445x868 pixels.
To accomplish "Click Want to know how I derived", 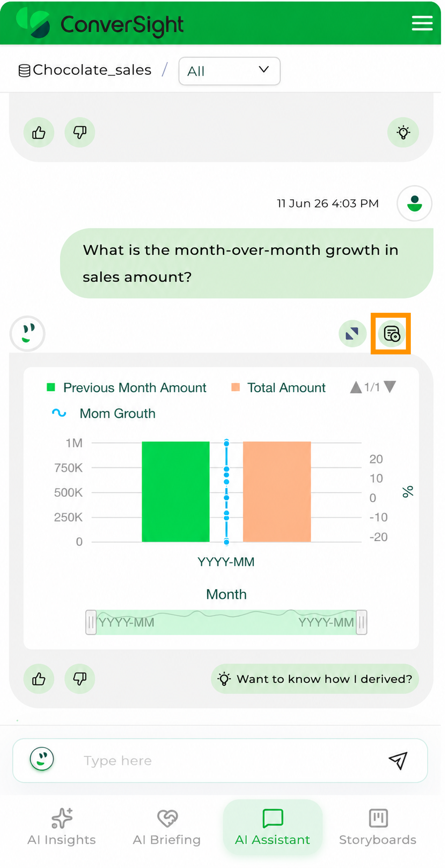I will click(x=315, y=679).
